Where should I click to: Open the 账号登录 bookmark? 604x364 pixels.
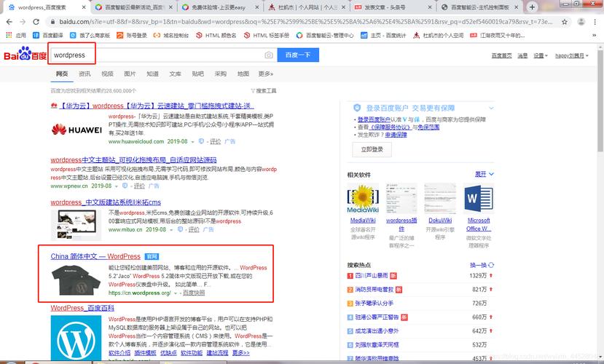[x=132, y=35]
